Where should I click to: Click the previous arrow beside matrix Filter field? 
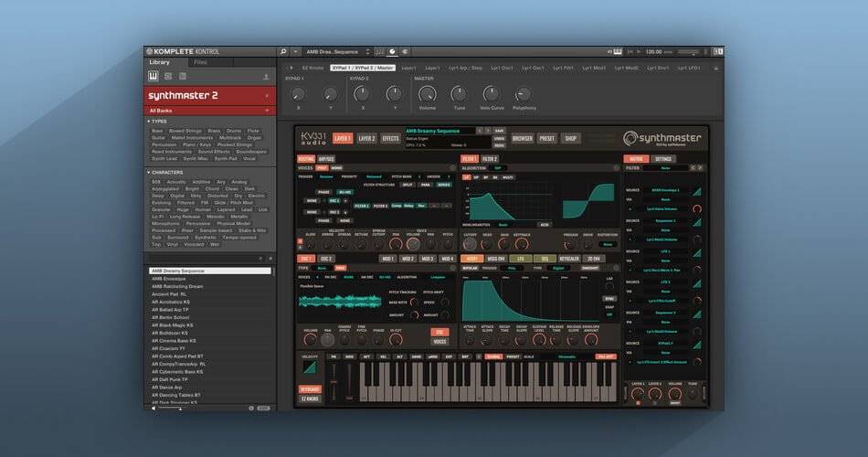tap(693, 168)
